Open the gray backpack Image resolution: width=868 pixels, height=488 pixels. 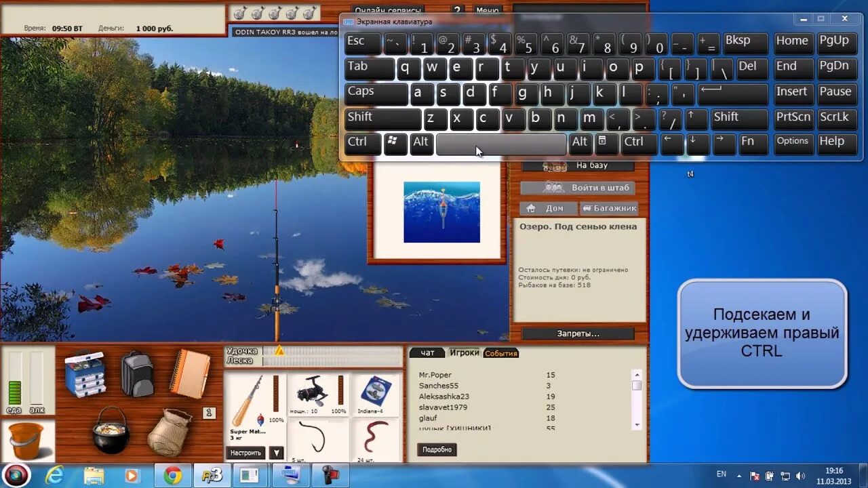[138, 373]
